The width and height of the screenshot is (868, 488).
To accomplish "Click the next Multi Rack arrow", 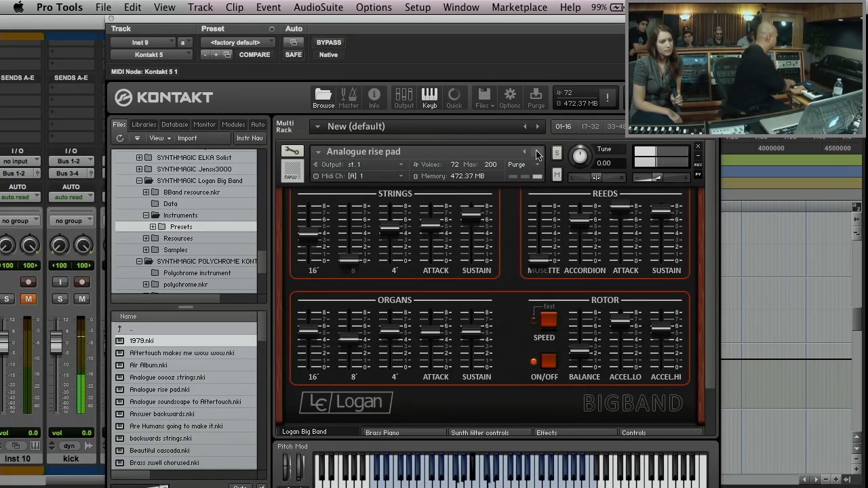I will (x=537, y=126).
